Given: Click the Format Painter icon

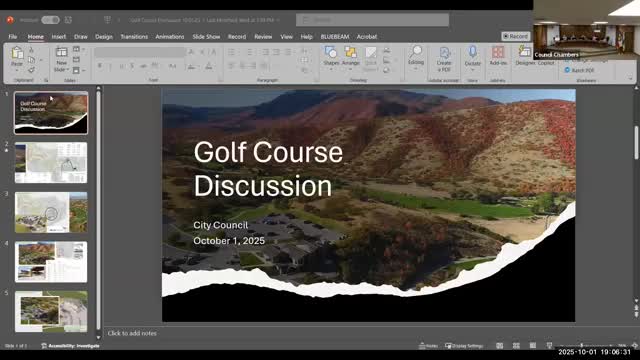Looking at the screenshot, I should (31, 70).
